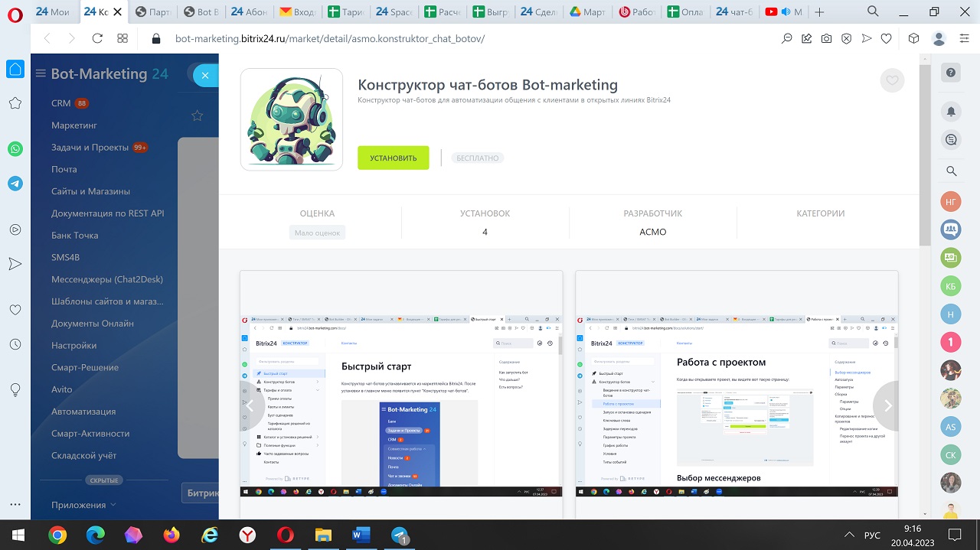Open Документация по REST API menu item
The width and height of the screenshot is (980, 550).
click(x=108, y=213)
